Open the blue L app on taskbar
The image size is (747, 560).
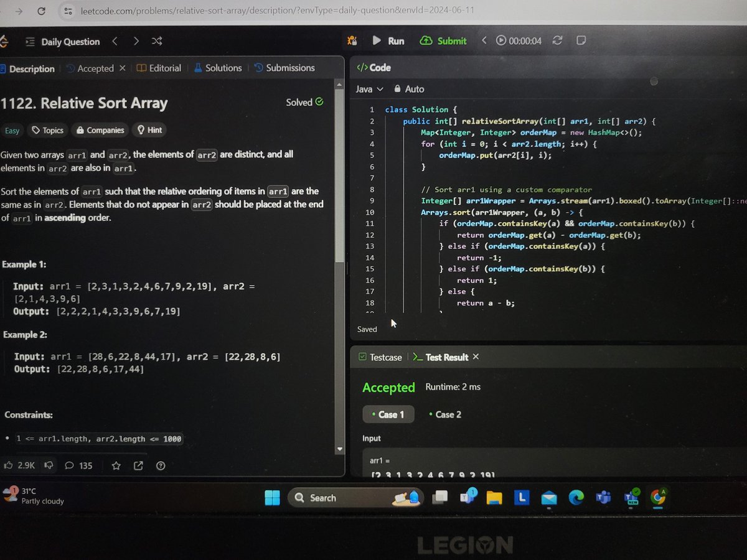coord(522,497)
